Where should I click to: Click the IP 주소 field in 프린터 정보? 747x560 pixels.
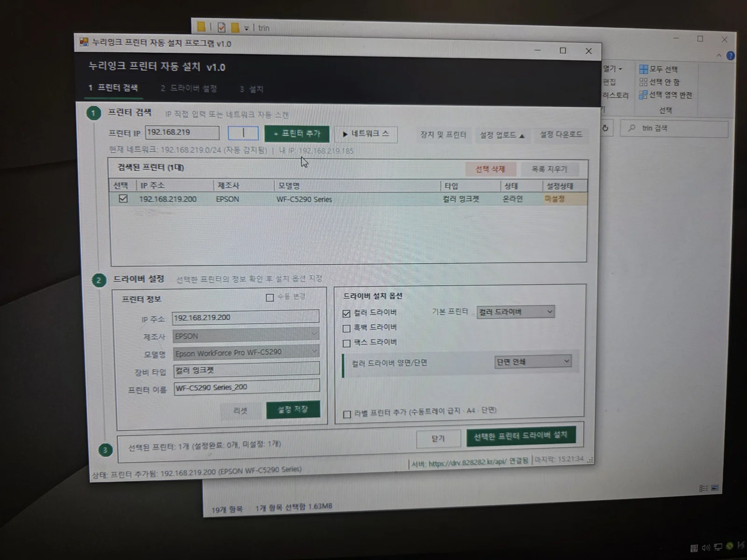tap(246, 317)
